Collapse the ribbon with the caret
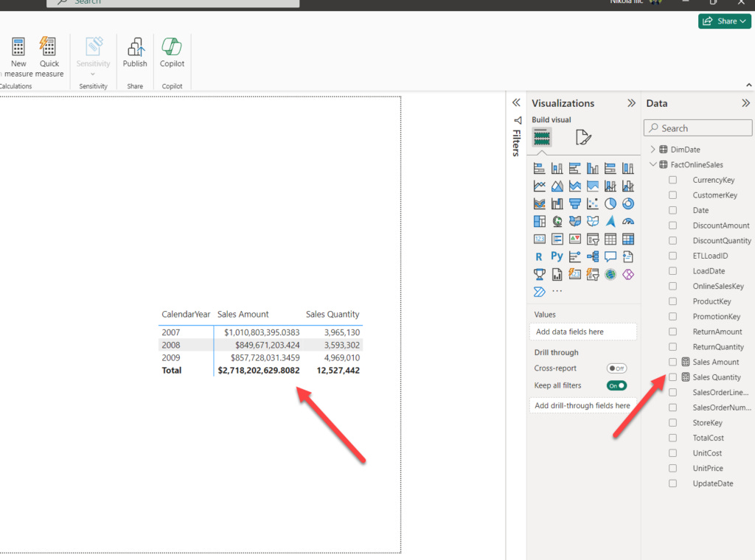 coord(749,85)
